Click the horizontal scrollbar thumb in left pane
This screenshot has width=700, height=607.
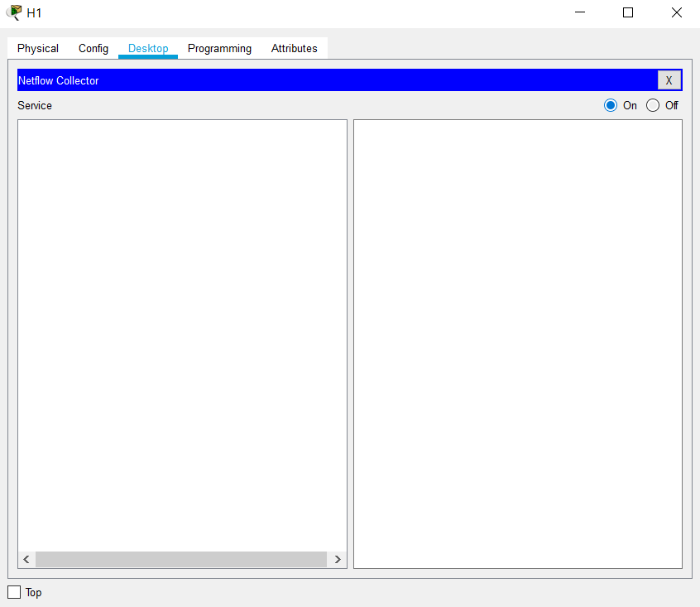coord(180,560)
